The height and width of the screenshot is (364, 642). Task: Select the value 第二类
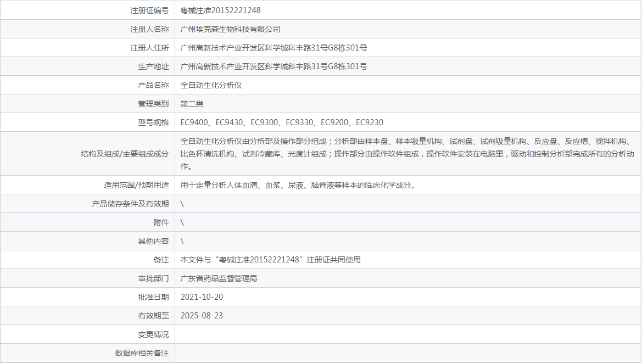[192, 104]
